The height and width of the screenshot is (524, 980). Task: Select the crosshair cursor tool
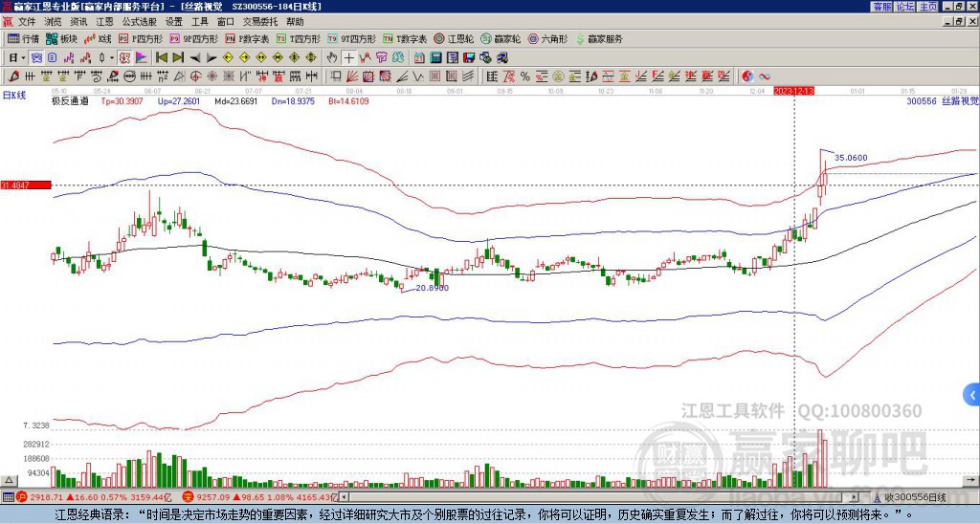(x=348, y=57)
